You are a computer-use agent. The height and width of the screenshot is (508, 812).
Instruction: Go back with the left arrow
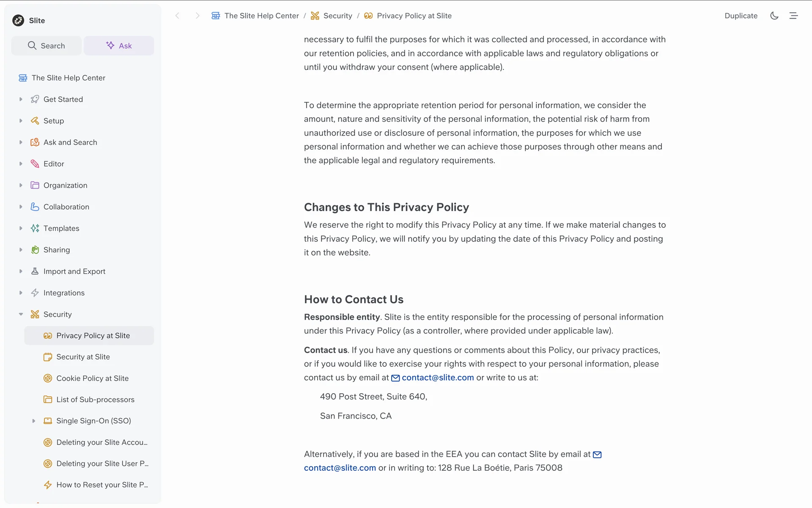click(x=178, y=16)
